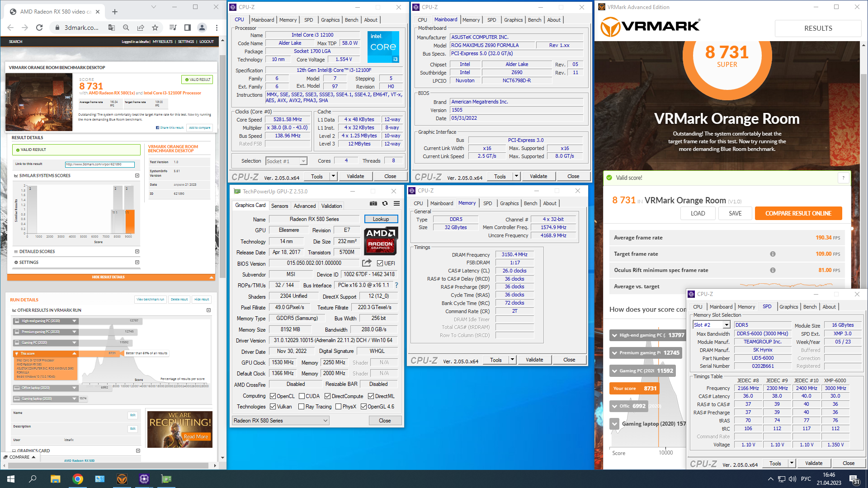Image resolution: width=868 pixels, height=488 pixels.
Task: Reload the 3dmark page in Chrome
Action: pos(39,28)
